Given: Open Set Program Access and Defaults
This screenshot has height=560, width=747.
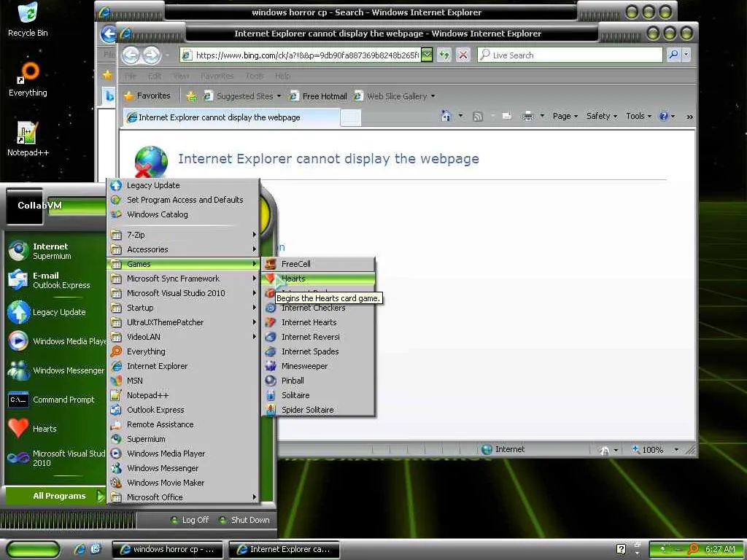Looking at the screenshot, I should (183, 200).
